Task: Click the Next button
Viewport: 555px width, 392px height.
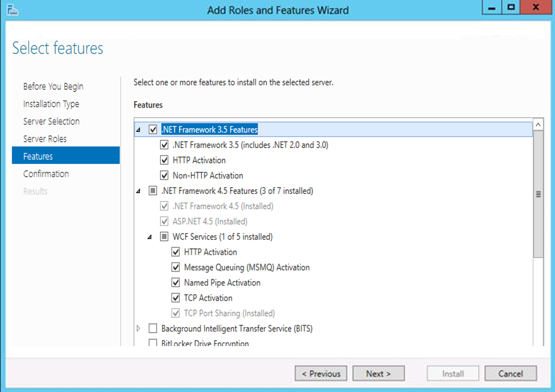Action: coord(378,374)
